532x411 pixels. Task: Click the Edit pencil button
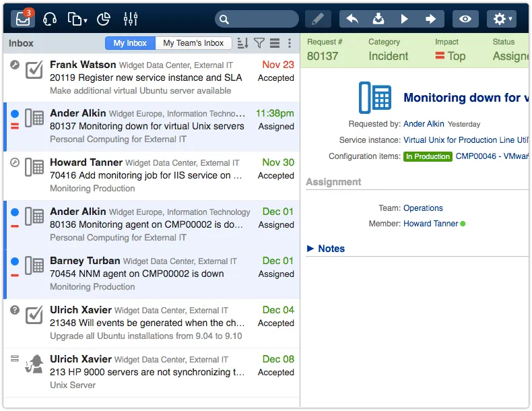pyautogui.click(x=318, y=19)
